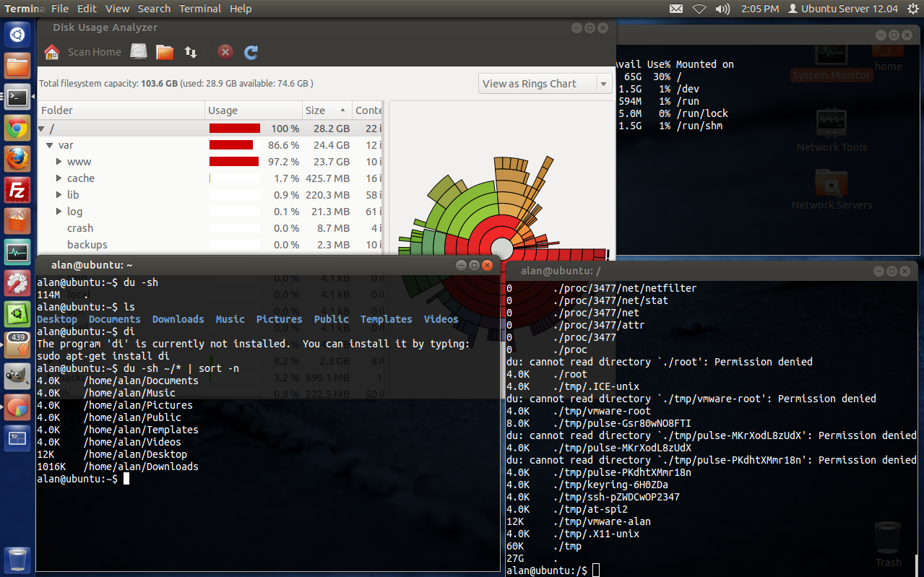Click the Scan Home house icon

pyautogui.click(x=51, y=52)
